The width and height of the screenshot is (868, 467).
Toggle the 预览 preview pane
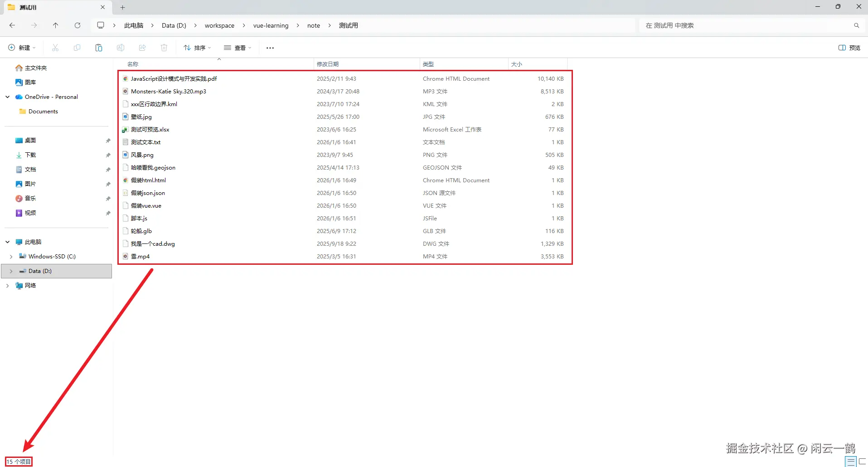(x=849, y=48)
